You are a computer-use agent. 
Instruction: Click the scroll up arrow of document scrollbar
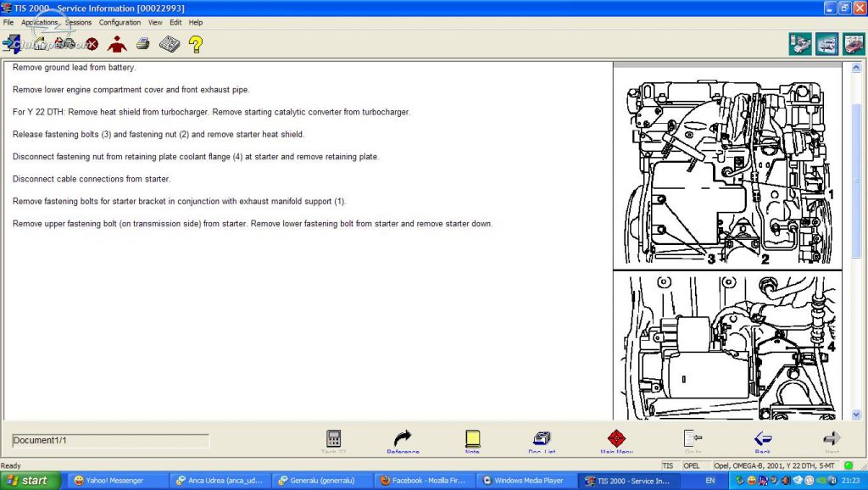coord(856,68)
